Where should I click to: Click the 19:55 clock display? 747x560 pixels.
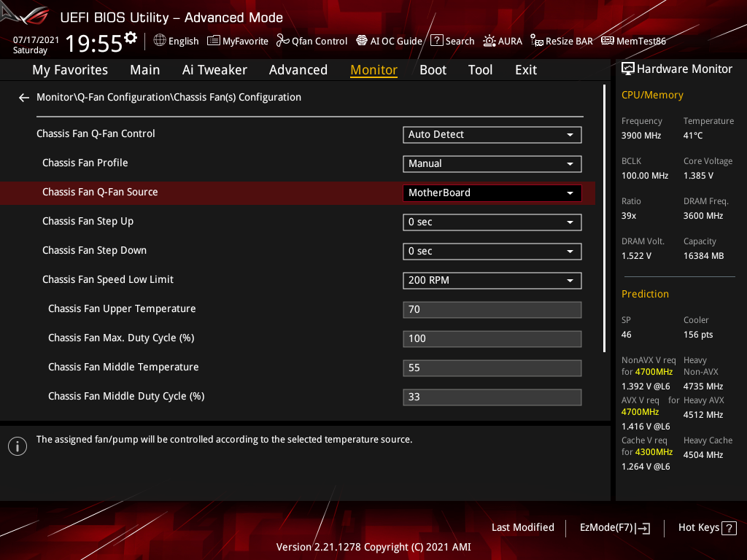tap(94, 43)
